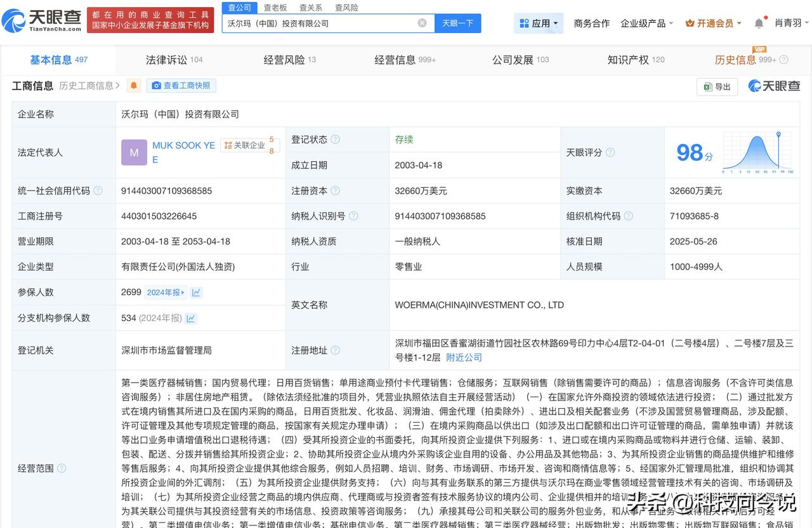Click the 天眼查 watermark logo beside 导出

click(773, 86)
